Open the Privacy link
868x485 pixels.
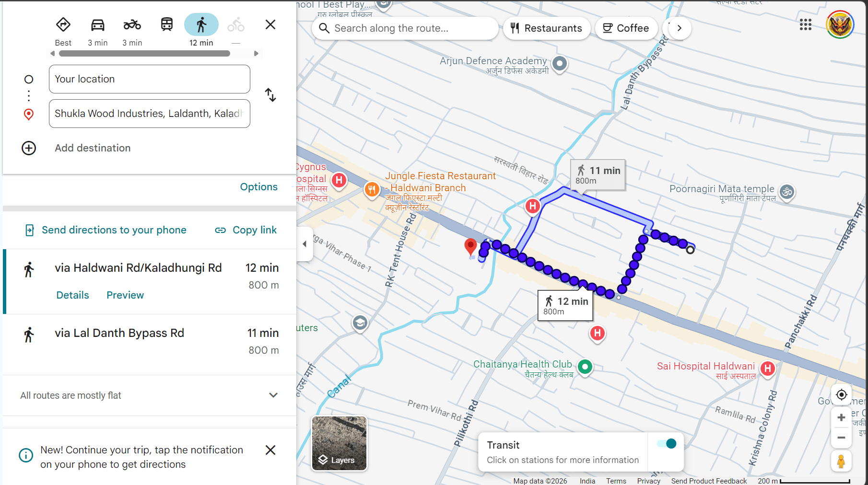point(649,481)
